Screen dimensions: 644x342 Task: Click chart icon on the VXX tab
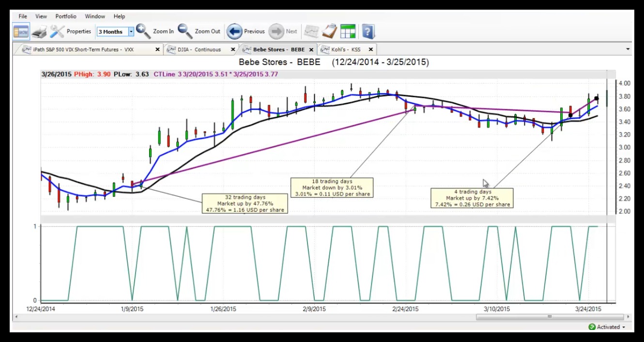26,49
